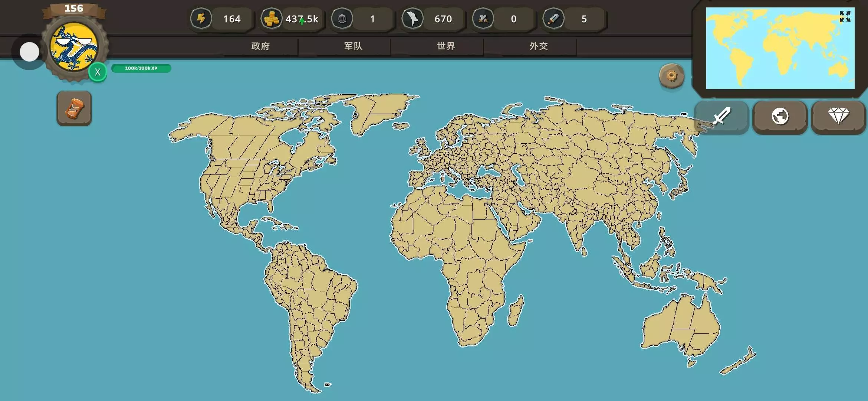The width and height of the screenshot is (868, 401).
Task: Click the territory map count icon
Action: (412, 19)
